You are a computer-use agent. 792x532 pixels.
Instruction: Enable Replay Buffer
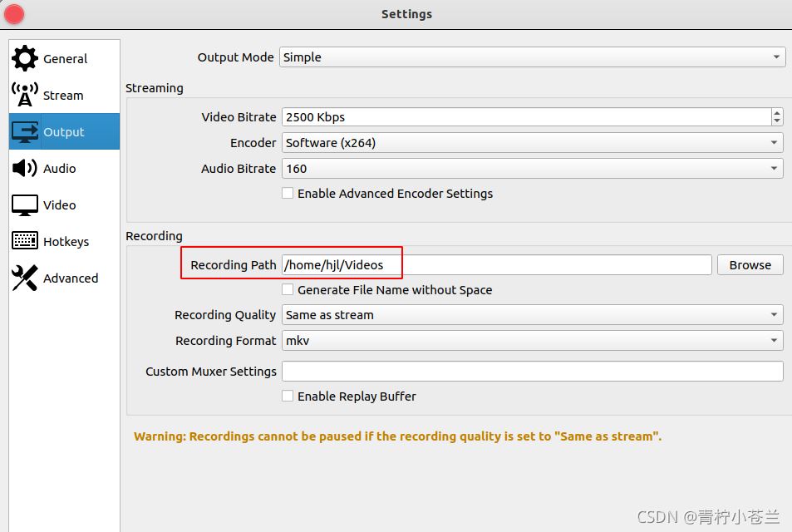click(x=288, y=396)
